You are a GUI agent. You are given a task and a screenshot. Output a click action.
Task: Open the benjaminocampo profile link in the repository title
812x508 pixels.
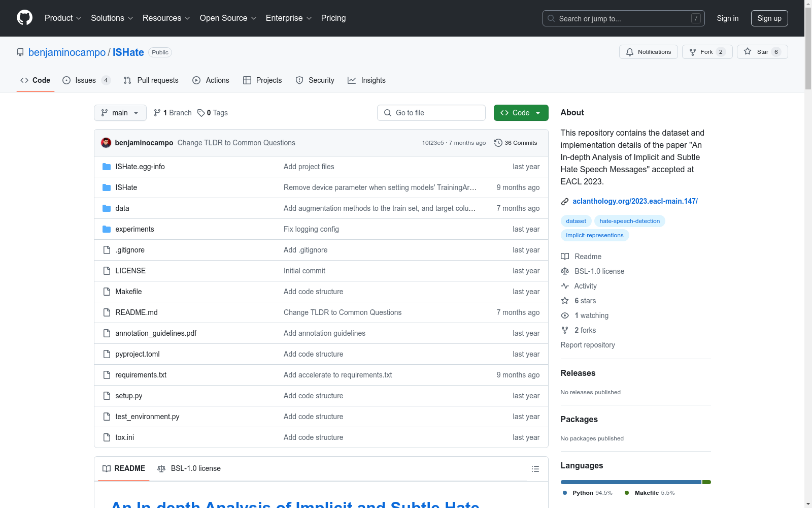(x=67, y=52)
